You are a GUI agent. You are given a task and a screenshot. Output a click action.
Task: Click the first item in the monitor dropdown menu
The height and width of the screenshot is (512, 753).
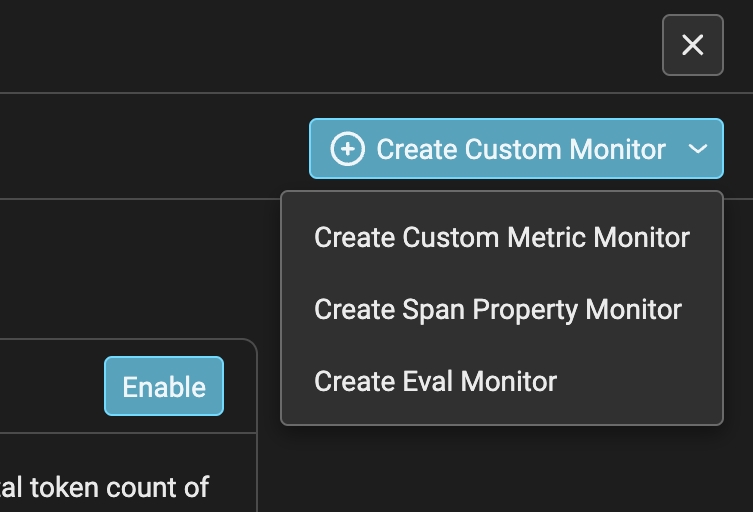pyautogui.click(x=501, y=238)
